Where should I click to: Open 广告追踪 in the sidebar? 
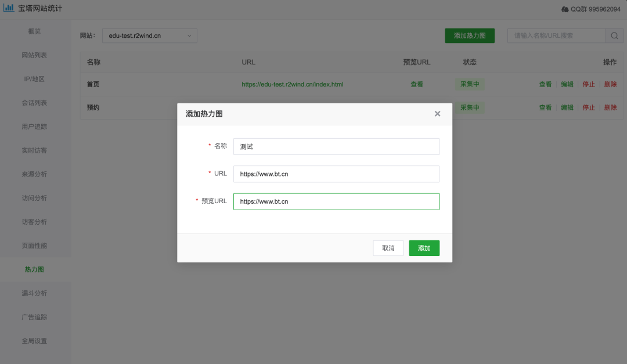click(34, 317)
